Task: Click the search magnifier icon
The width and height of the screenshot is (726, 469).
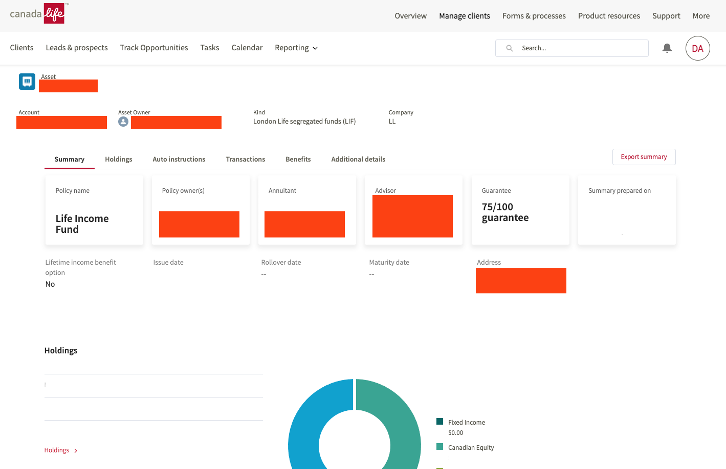Action: 509,48
